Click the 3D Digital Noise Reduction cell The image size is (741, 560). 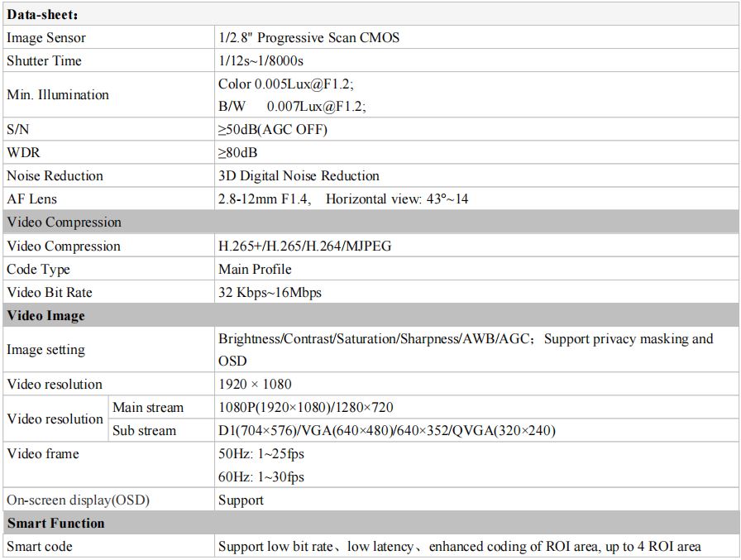coord(299,176)
